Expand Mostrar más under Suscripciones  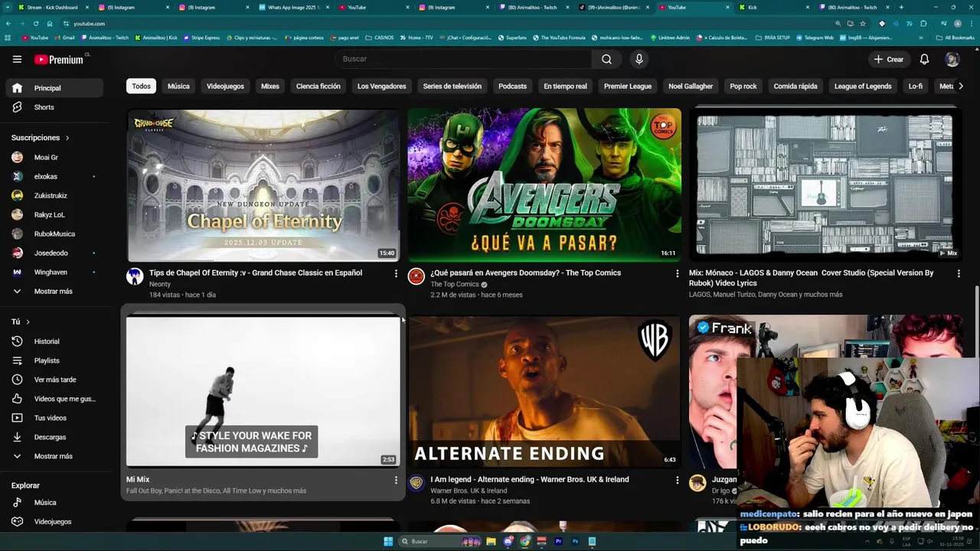point(53,292)
